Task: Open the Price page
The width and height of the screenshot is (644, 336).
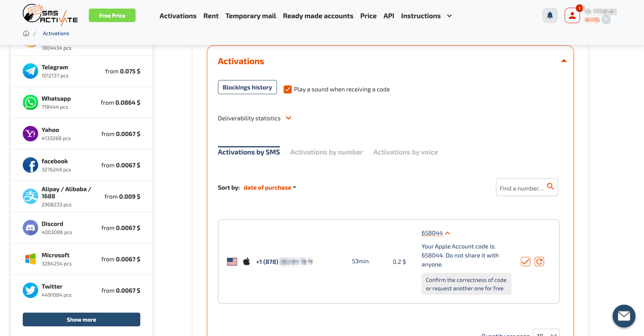Action: (x=368, y=16)
